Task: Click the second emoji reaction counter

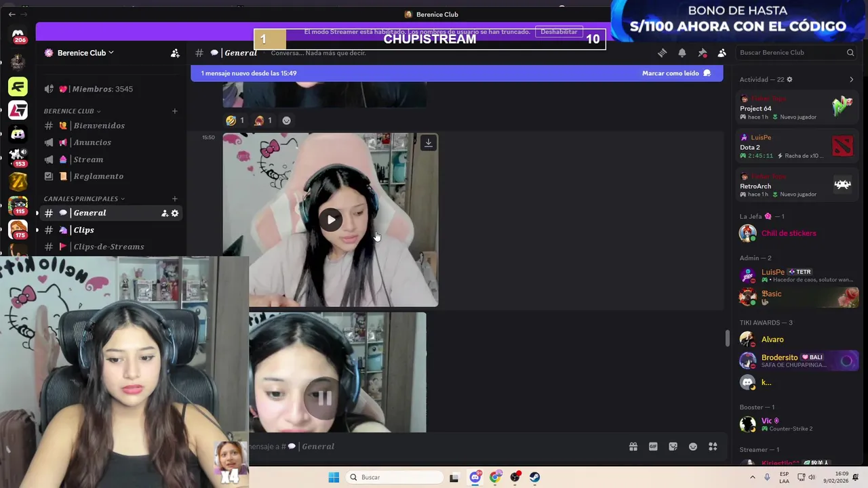Action: (263, 121)
